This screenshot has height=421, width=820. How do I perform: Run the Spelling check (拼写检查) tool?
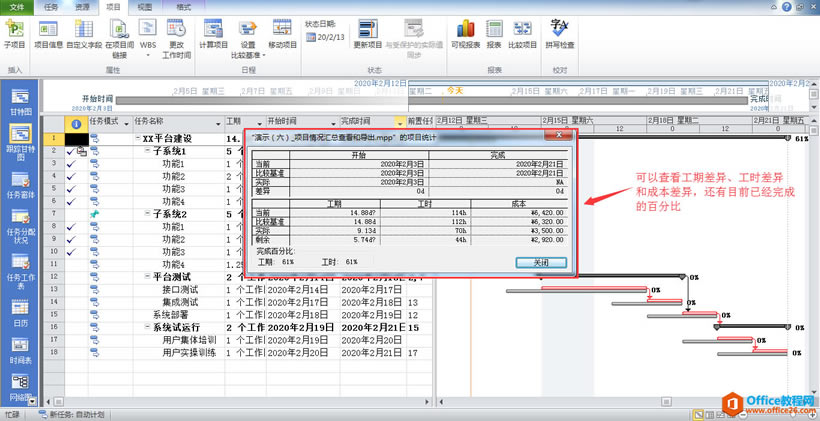pos(559,32)
